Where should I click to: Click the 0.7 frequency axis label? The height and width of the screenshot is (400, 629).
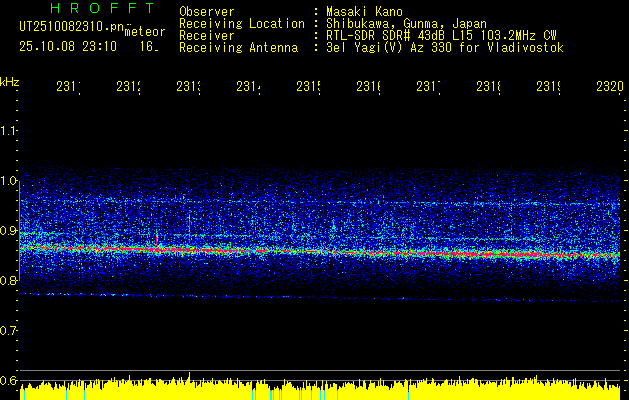[x=8, y=331]
